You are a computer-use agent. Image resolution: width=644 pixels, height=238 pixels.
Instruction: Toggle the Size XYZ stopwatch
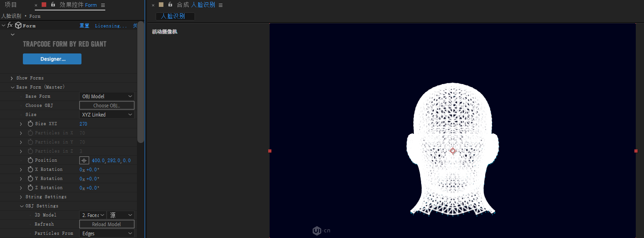(31, 124)
